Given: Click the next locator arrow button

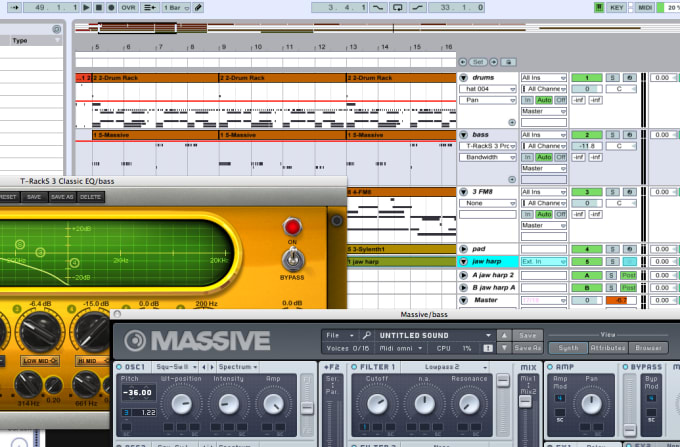Looking at the screenshot, I should pyautogui.click(x=494, y=62).
